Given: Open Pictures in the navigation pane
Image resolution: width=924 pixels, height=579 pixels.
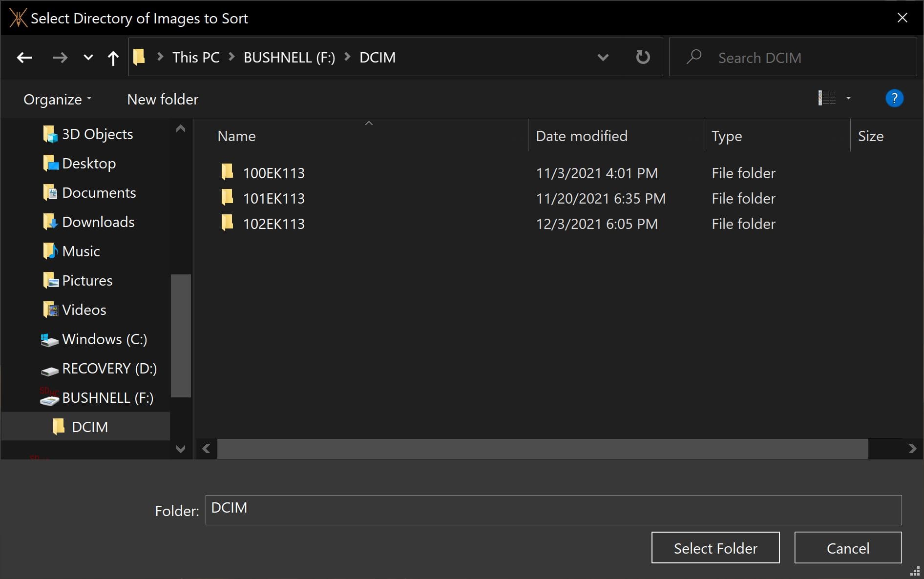Looking at the screenshot, I should pyautogui.click(x=78, y=280).
